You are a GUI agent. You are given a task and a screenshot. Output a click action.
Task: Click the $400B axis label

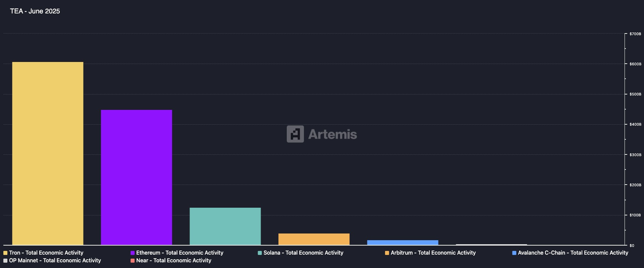635,124
